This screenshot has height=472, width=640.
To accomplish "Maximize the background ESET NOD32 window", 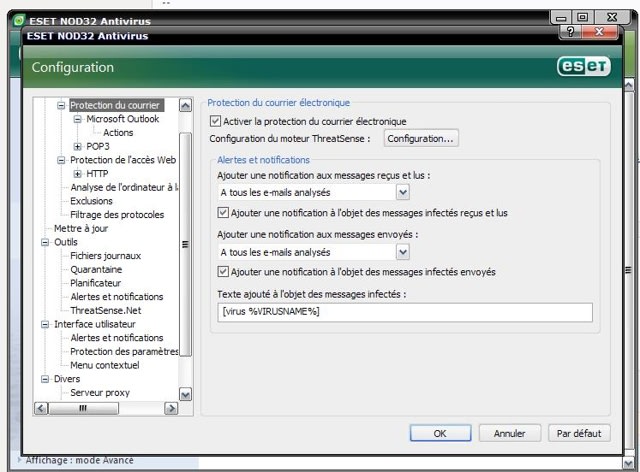I will point(582,18).
